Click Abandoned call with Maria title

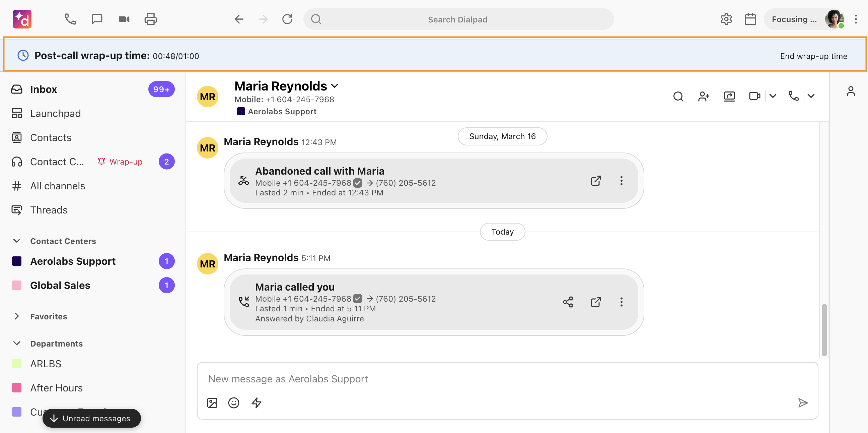320,171
